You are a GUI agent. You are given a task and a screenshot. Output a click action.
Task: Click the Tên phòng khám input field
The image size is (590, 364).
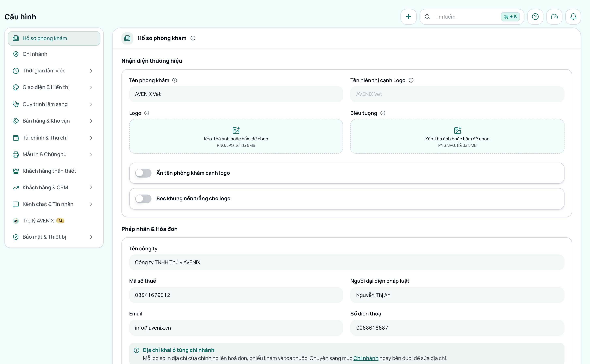[x=236, y=94]
